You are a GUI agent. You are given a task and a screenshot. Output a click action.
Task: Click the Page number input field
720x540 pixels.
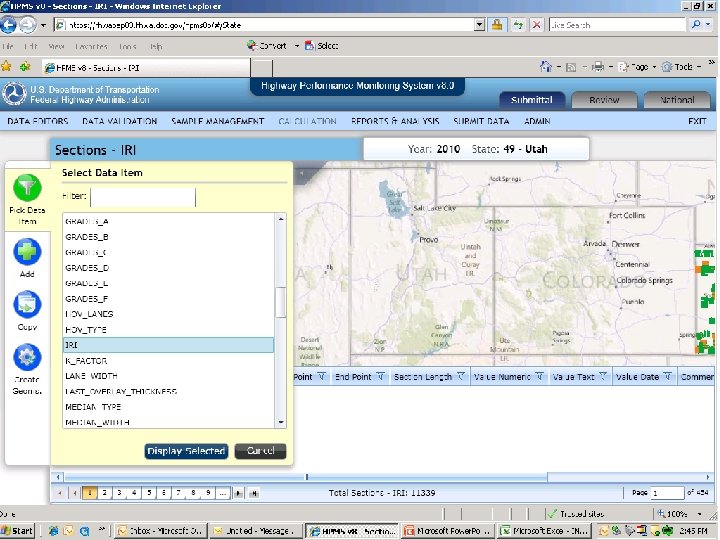[668, 493]
